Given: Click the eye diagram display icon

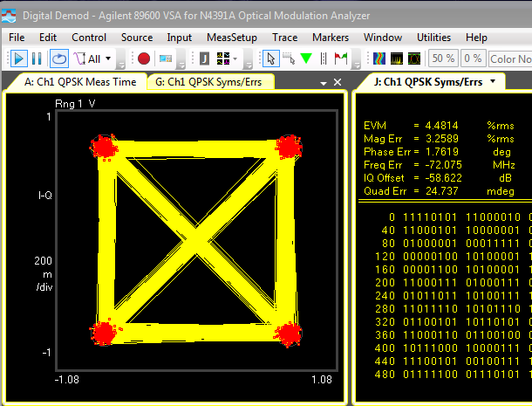Looking at the screenshot, I should [414, 58].
